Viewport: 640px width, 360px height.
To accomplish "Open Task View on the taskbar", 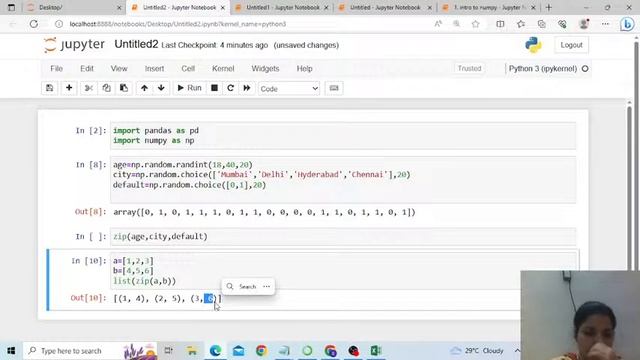I will click(169, 351).
